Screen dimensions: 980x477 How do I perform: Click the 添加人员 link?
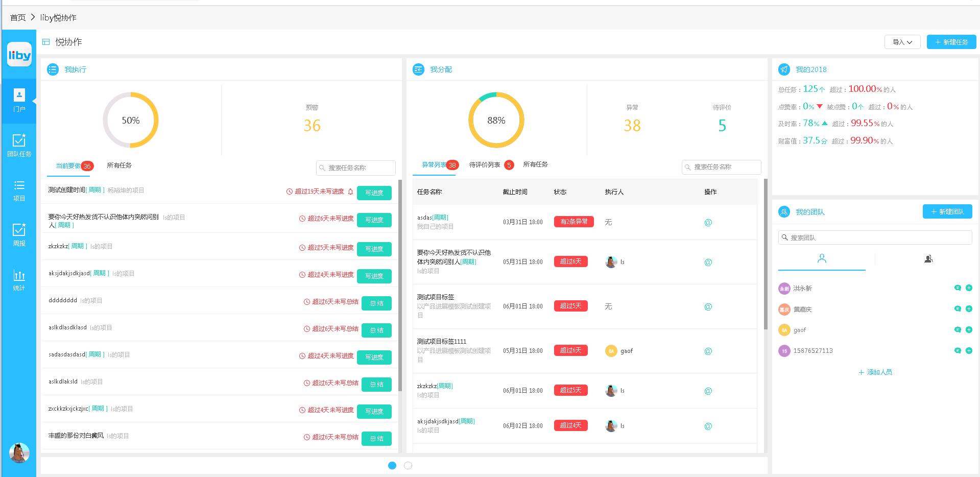875,372
